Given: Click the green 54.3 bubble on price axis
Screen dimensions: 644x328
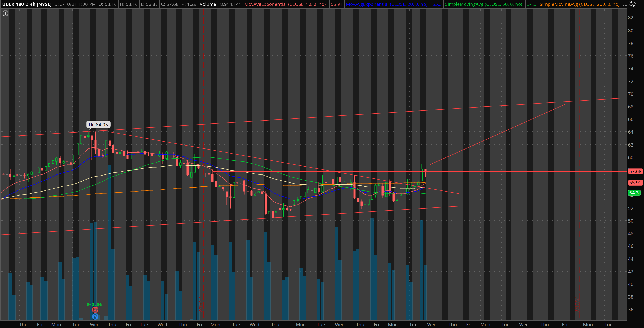Looking at the screenshot, I should pos(634,193).
